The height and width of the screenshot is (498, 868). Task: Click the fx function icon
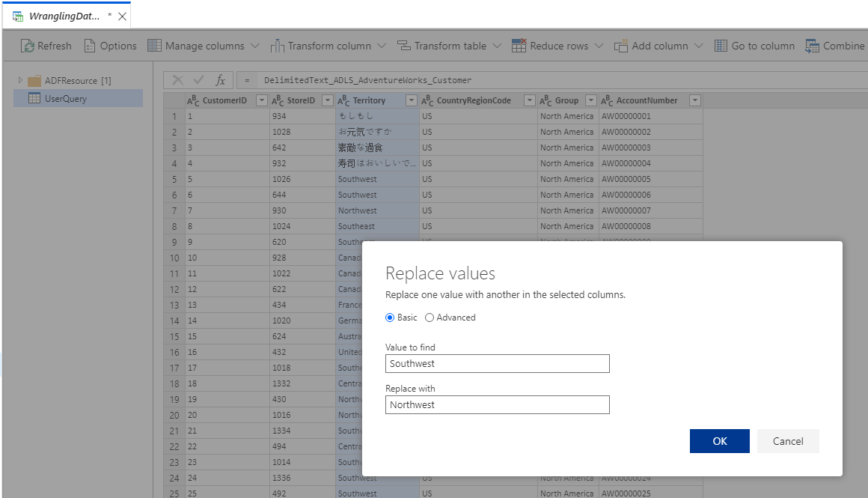point(220,80)
